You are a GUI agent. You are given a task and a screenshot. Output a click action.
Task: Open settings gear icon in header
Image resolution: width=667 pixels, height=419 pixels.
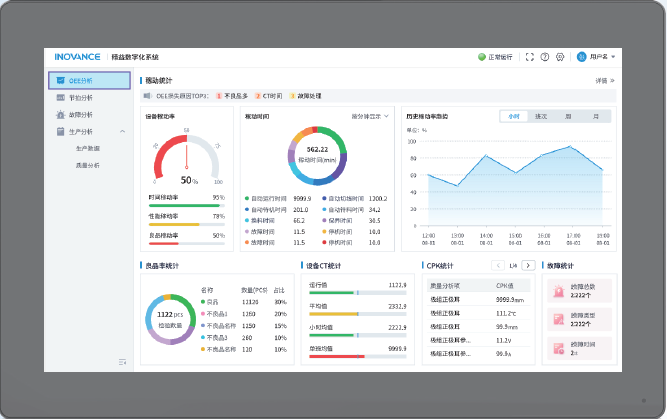560,57
